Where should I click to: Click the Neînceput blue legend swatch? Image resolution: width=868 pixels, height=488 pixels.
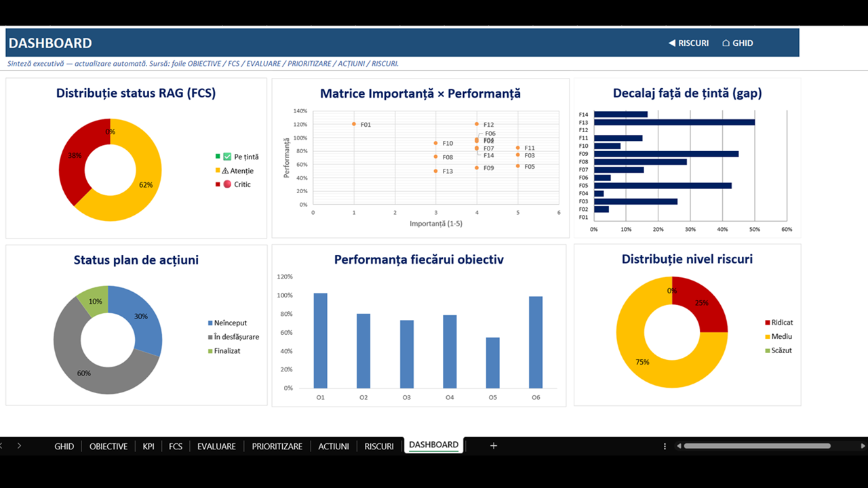pos(210,323)
